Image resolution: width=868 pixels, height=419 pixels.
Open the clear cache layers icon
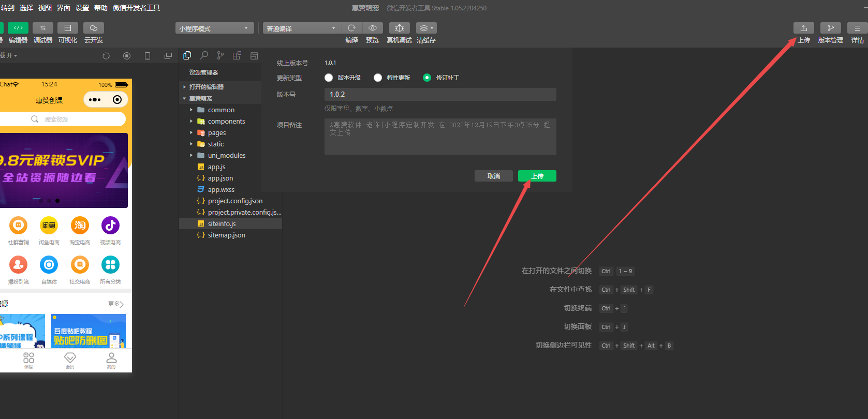[426, 28]
